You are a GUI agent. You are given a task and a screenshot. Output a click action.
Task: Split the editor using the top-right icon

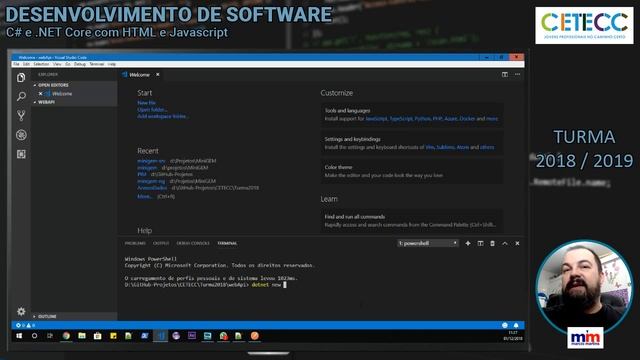tap(505, 74)
